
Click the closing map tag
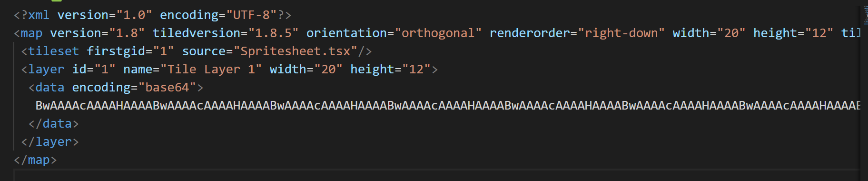[35, 160]
